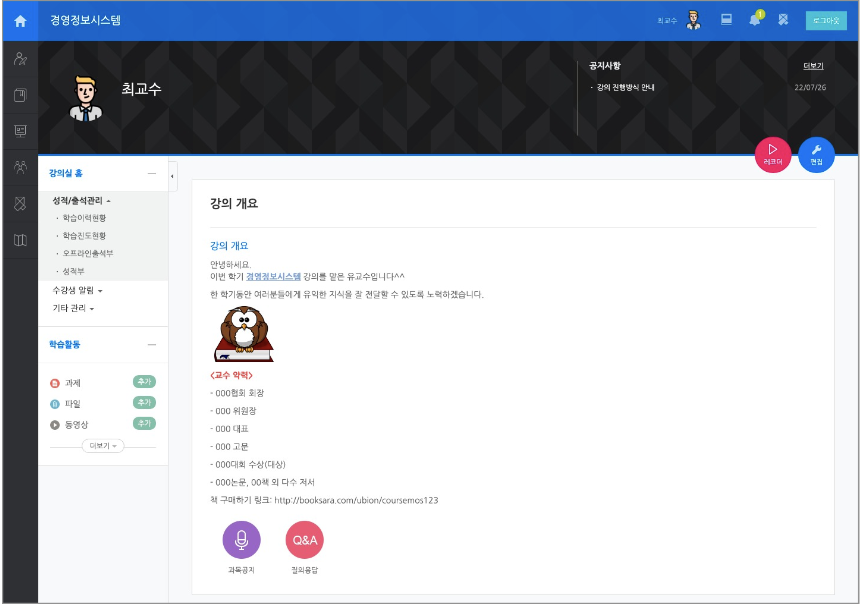Open the people group icon in left sidebar

tap(20, 167)
